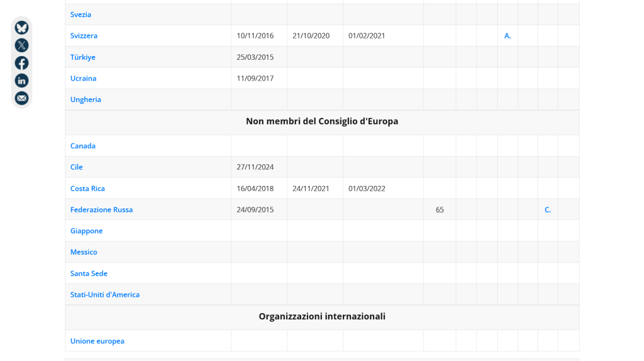Click the Unione europea link
The height and width of the screenshot is (361, 644).
97,341
